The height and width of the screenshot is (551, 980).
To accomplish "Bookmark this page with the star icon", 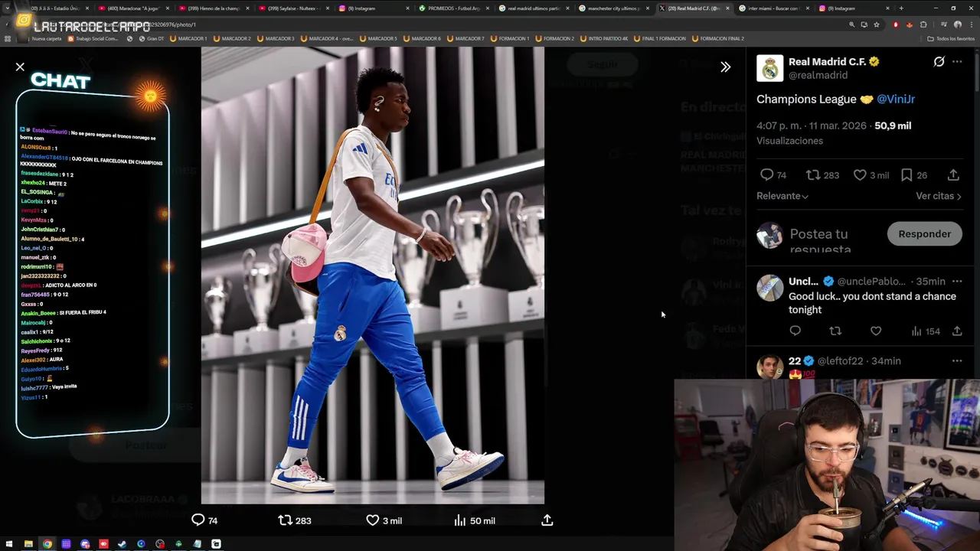I will tap(877, 24).
